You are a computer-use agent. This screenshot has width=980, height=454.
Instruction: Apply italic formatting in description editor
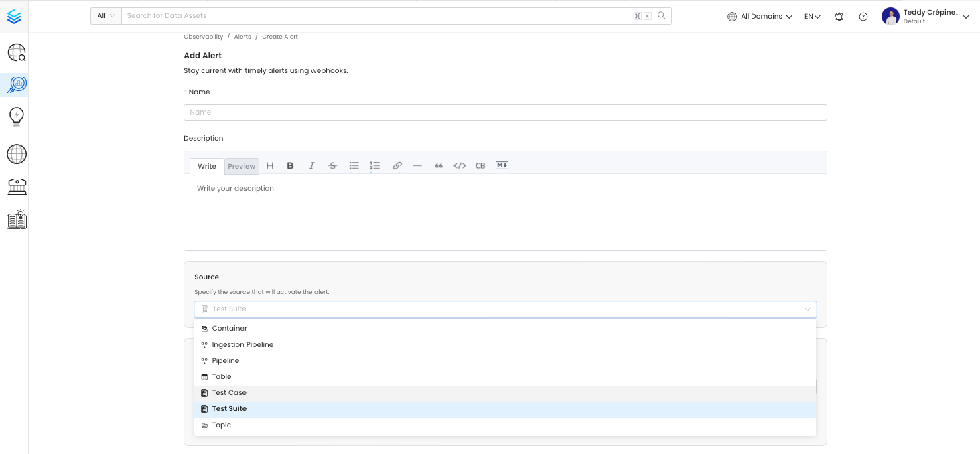tap(311, 166)
